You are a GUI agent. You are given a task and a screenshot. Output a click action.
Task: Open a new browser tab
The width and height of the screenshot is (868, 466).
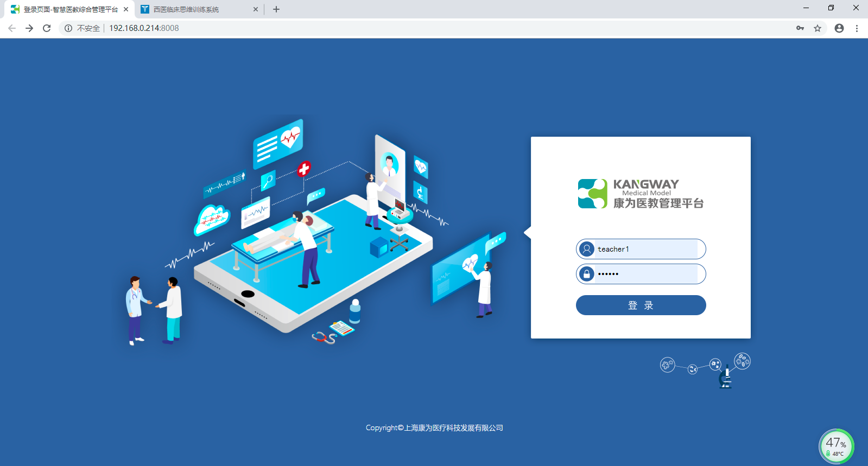pos(276,9)
